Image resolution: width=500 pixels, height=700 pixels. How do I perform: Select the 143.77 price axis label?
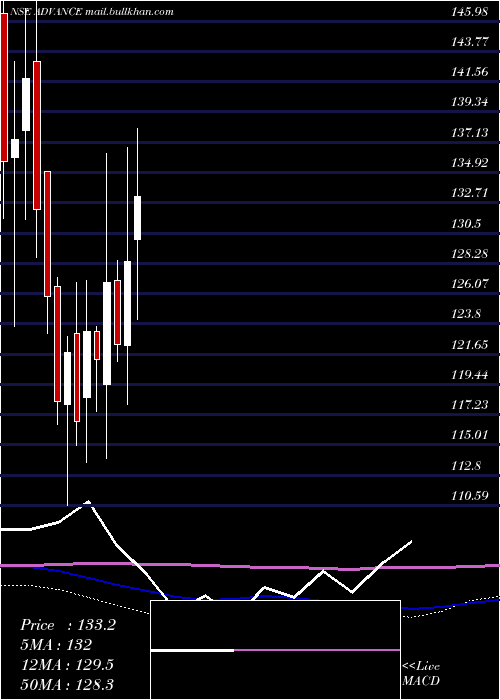(x=469, y=42)
